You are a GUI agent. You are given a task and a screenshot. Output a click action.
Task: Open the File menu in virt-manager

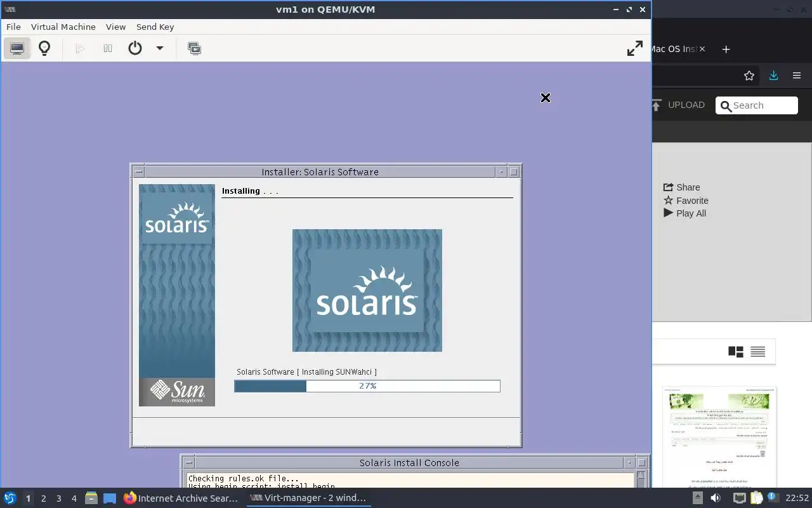point(13,27)
